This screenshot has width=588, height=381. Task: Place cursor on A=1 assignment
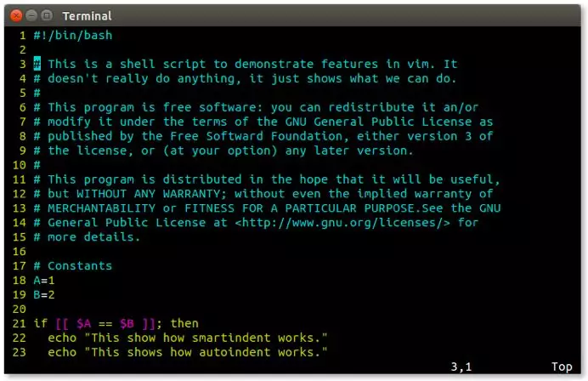tap(44, 281)
